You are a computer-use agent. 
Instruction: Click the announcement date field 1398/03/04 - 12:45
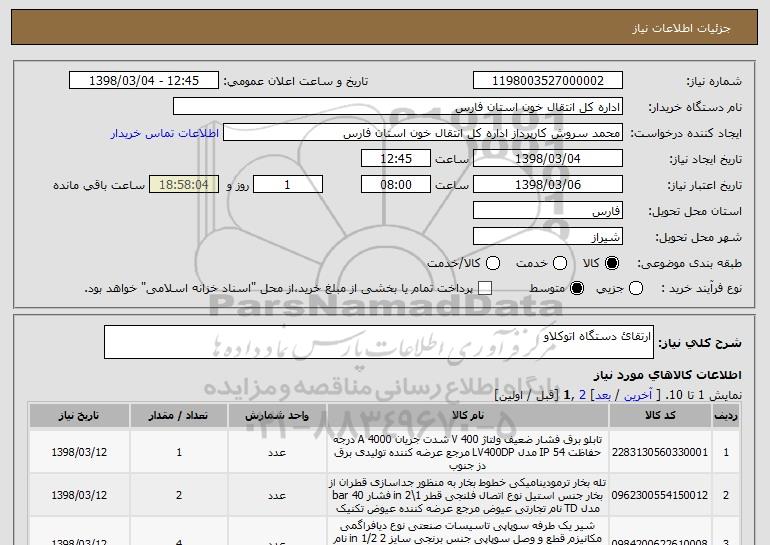coord(144,81)
